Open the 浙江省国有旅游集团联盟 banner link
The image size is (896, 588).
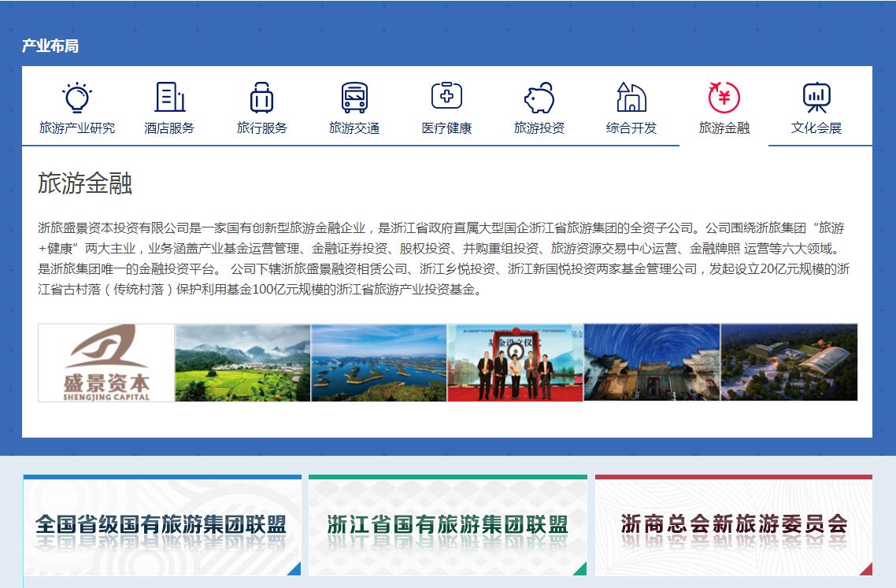[447, 525]
